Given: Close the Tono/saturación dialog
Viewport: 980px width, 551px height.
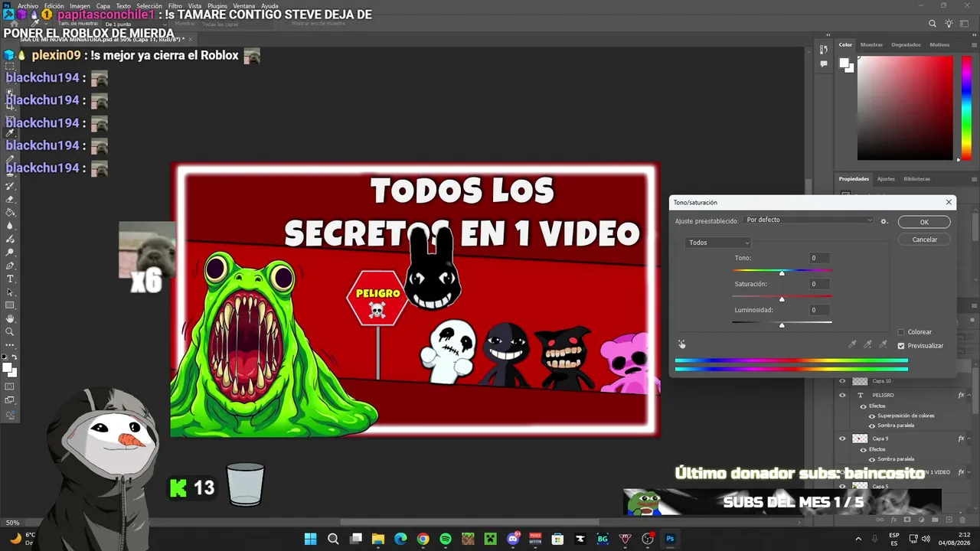Looking at the screenshot, I should coord(949,202).
